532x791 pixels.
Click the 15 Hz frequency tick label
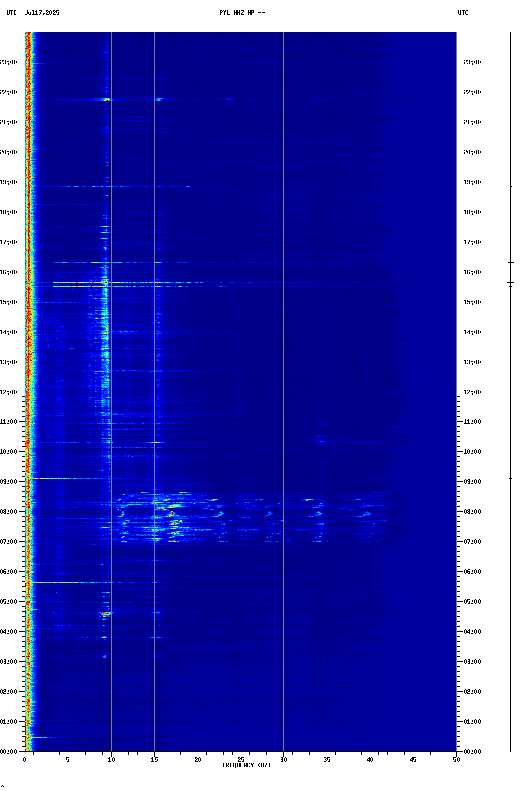[154, 760]
